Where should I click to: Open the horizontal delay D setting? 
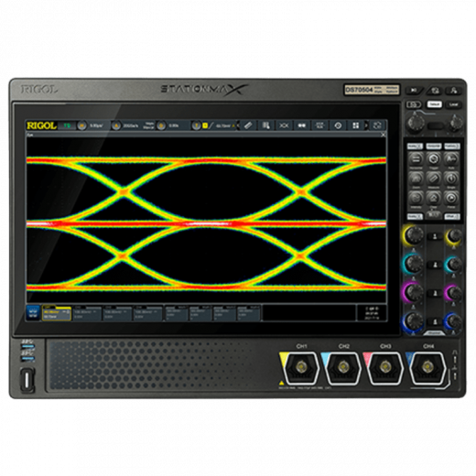[x=161, y=125]
